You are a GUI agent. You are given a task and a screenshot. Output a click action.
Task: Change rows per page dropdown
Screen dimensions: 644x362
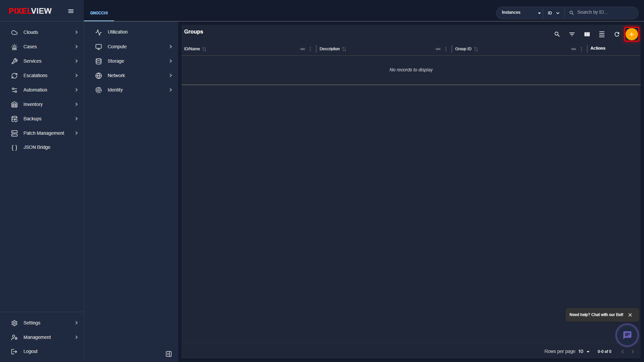(584, 351)
